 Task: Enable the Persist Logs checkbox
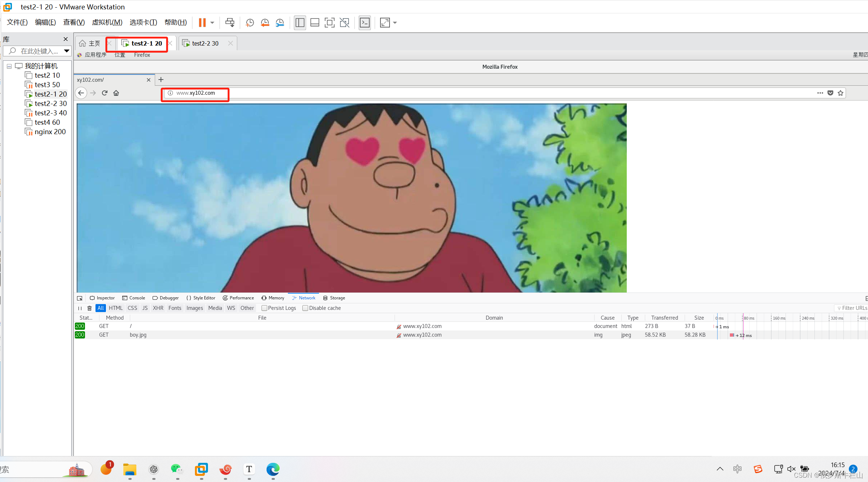click(264, 308)
